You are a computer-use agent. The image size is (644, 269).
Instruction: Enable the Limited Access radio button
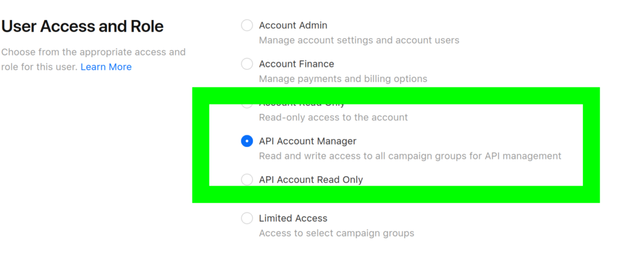coord(247,218)
